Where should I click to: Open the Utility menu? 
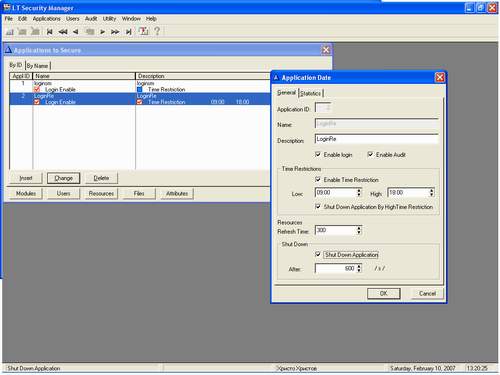(109, 19)
